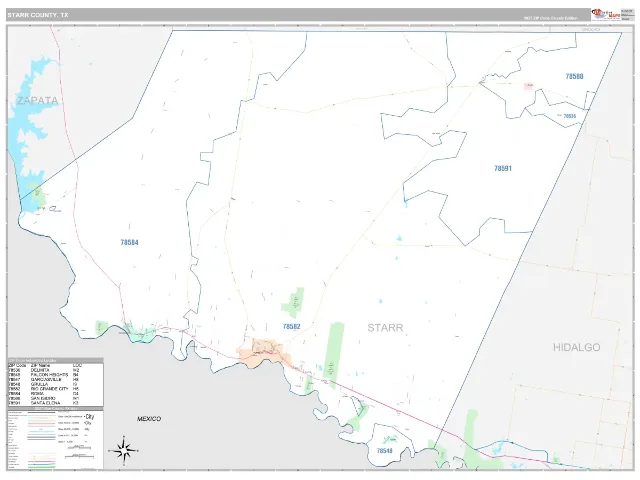
Task: Click the ZIP code label 78548
Action: click(384, 451)
